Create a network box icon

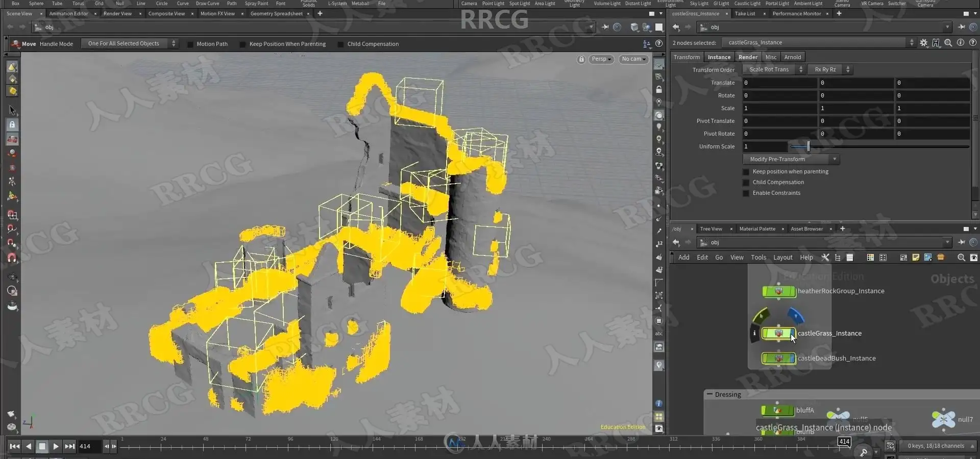(903, 258)
